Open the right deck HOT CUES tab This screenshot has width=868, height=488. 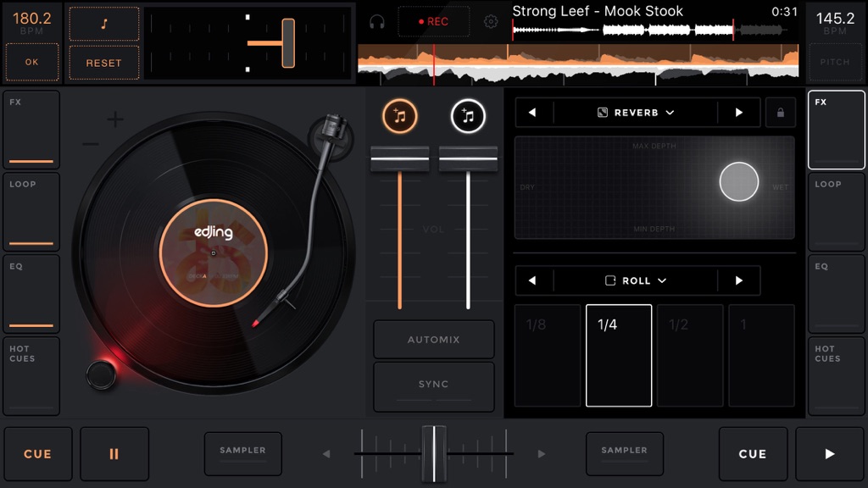pyautogui.click(x=836, y=376)
